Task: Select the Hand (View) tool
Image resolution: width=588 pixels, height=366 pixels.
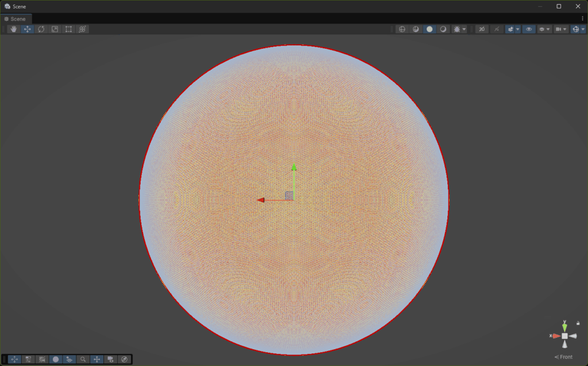Action: tap(14, 29)
